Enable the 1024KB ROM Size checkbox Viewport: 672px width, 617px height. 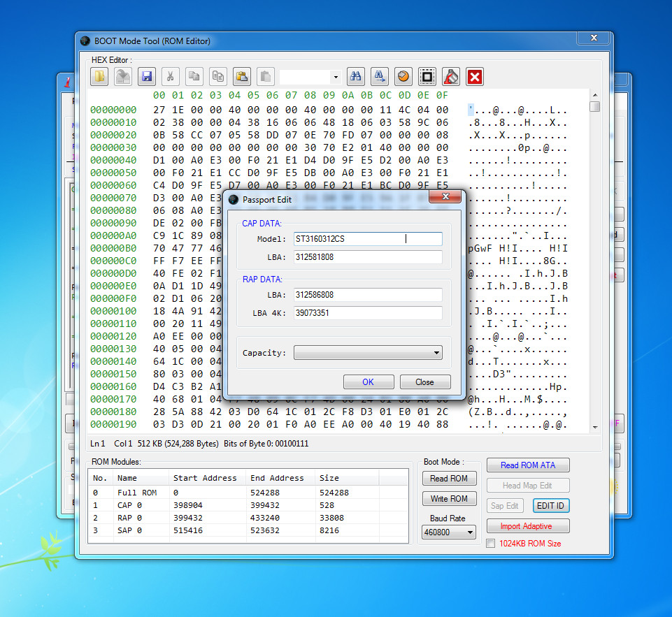point(491,544)
